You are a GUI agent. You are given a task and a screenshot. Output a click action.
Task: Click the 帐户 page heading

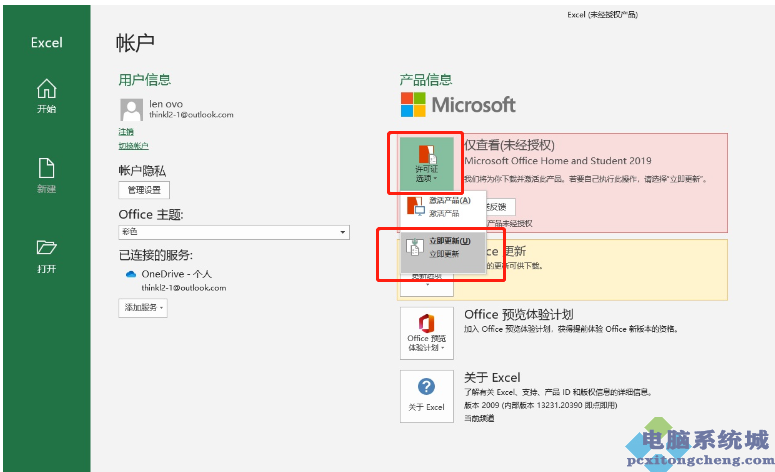[x=135, y=43]
